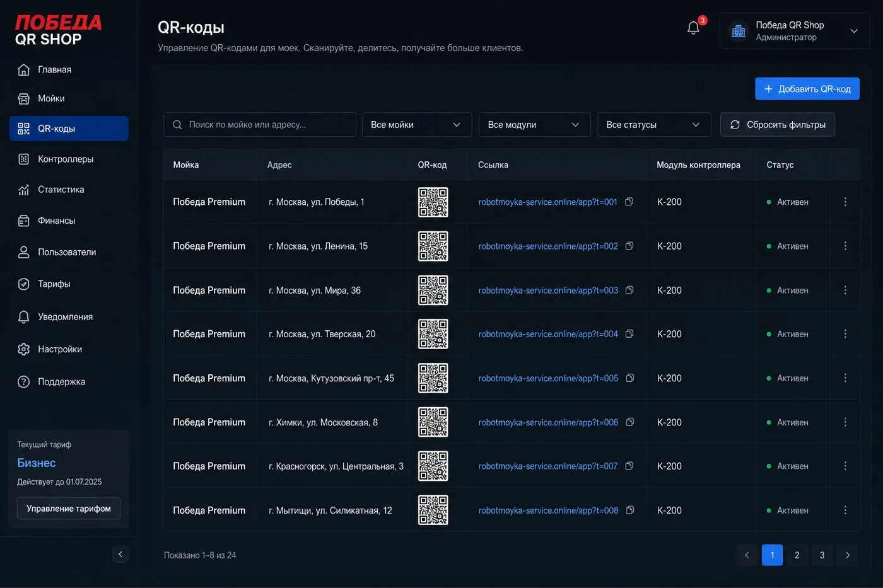Open link robotmoyka-service.online/app?t=002
This screenshot has height=588, width=883.
[x=548, y=246]
